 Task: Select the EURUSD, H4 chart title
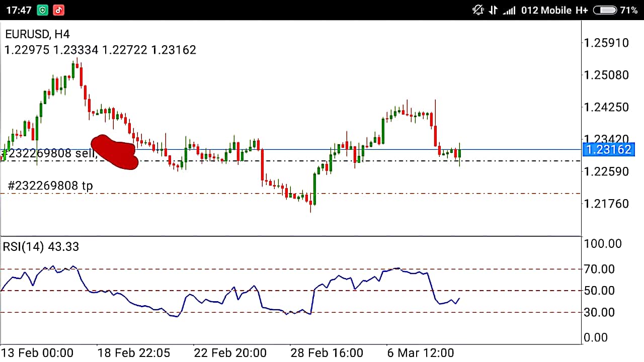click(37, 34)
